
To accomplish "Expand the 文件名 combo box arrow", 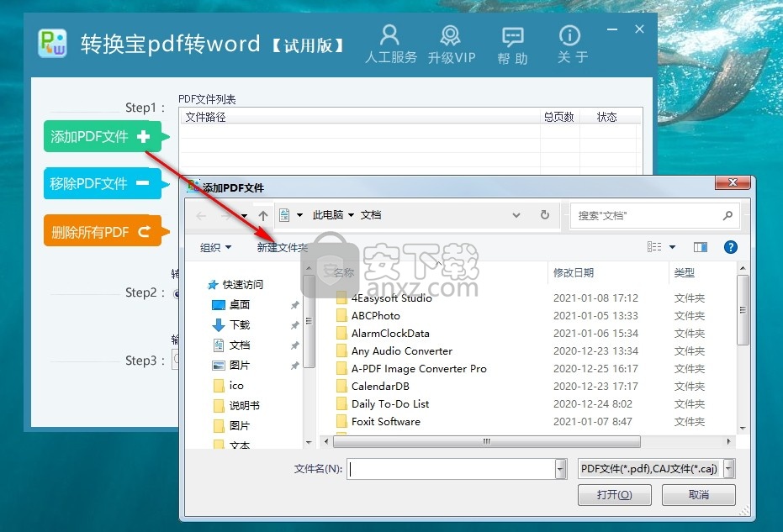I will point(561,469).
